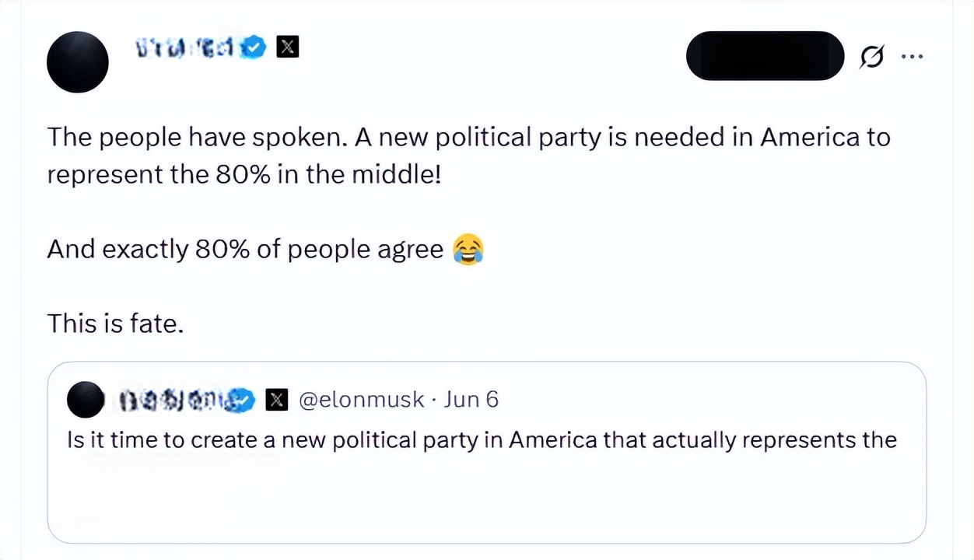Click the blacked-out pill button at top right
This screenshot has width=974, height=560.
coord(765,56)
